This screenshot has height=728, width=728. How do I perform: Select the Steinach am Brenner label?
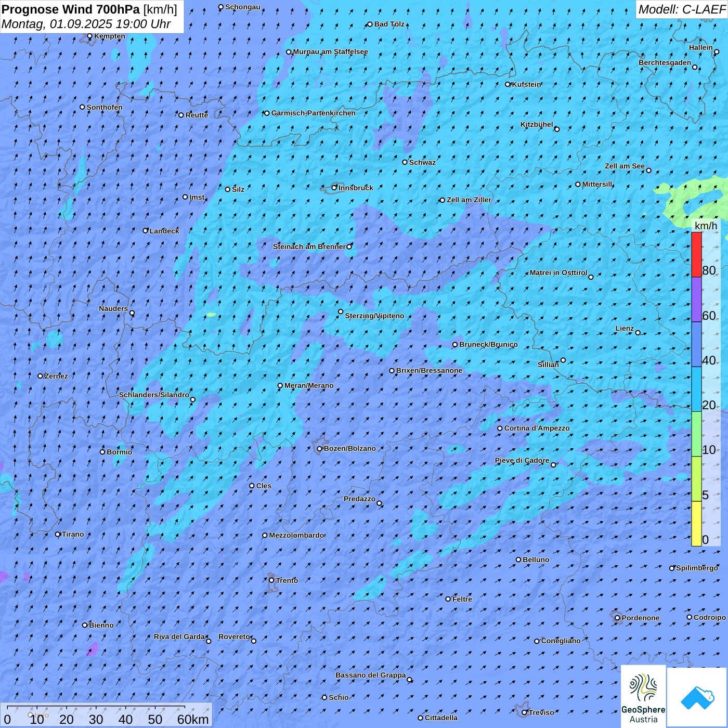tap(309, 246)
